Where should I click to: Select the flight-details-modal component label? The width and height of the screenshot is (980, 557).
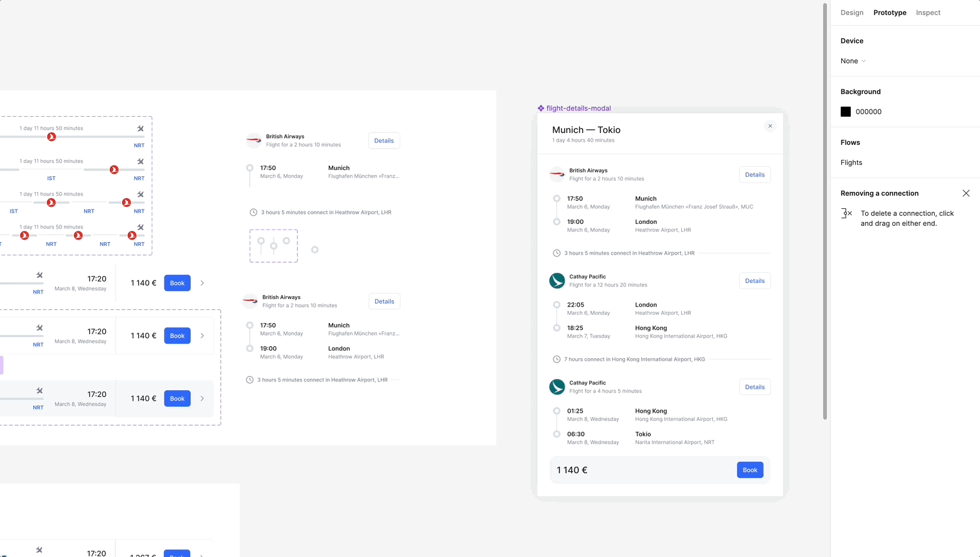[578, 108]
